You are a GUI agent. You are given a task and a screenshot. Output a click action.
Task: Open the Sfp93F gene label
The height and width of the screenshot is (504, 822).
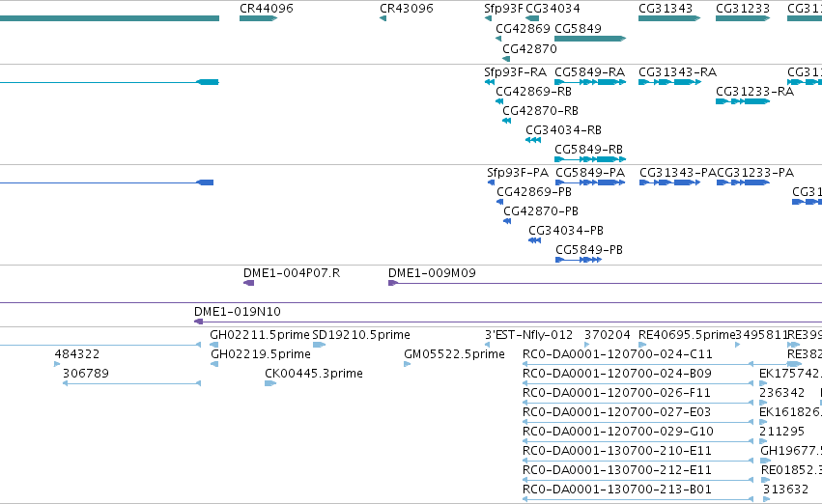(503, 9)
